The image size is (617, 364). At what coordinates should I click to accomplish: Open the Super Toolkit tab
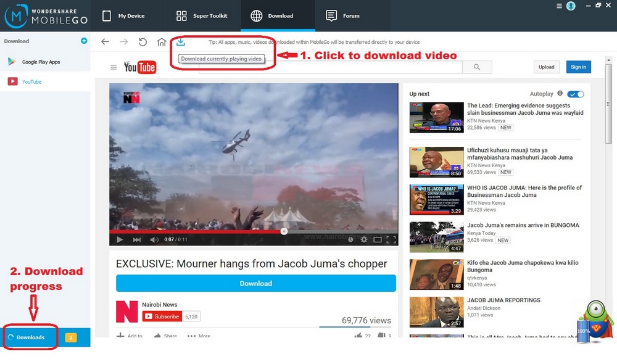coord(202,16)
